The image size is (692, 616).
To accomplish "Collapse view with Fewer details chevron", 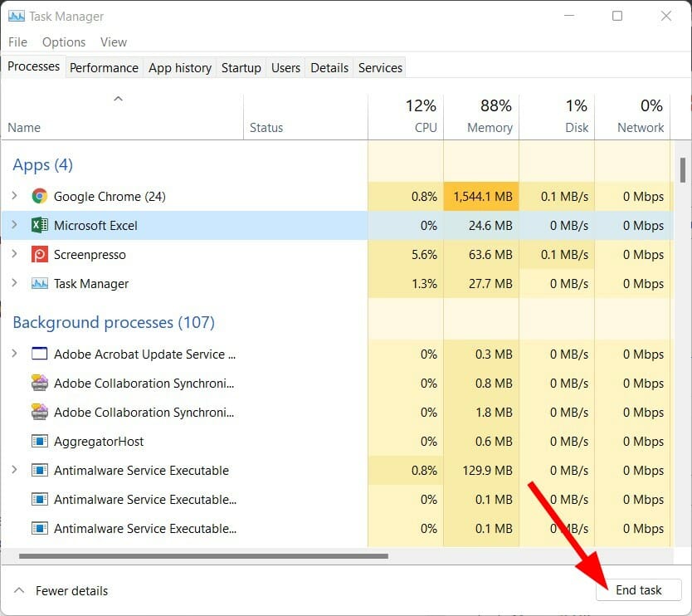I will click(19, 590).
